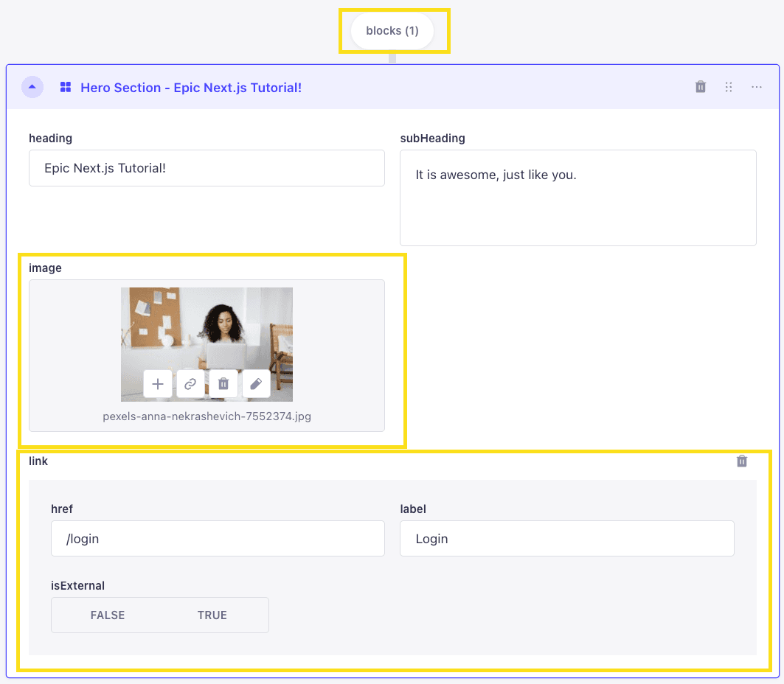The image size is (784, 684).
Task: Open the Hero Section more-options menu
Action: pyautogui.click(x=757, y=87)
